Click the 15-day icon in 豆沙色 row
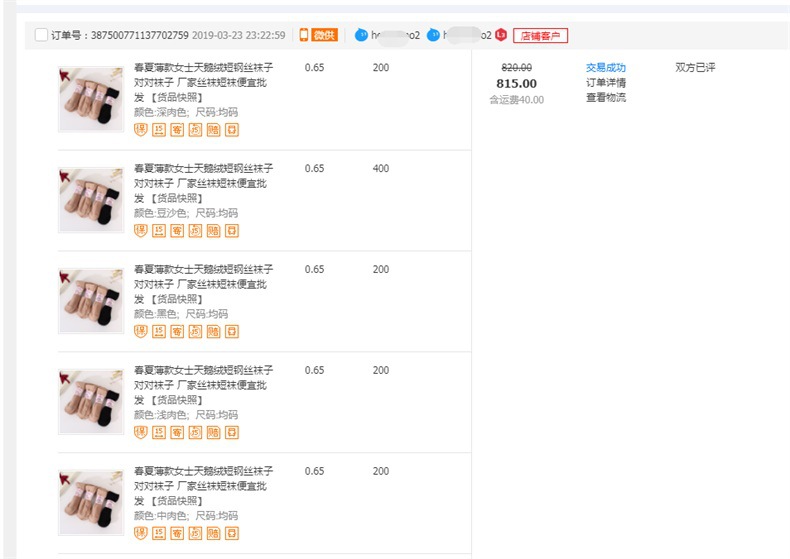The width and height of the screenshot is (790, 559). tap(159, 231)
